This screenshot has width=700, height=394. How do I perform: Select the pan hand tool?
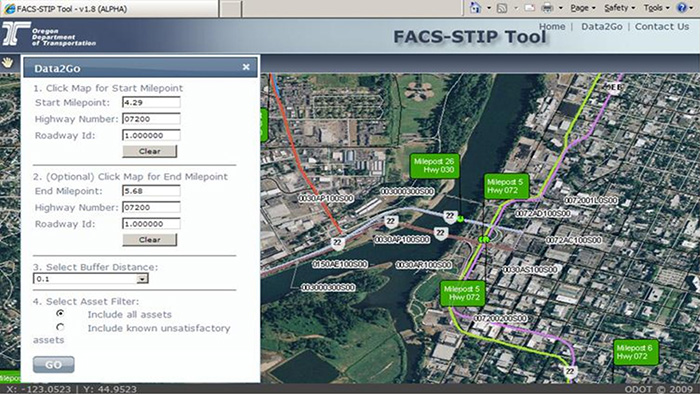8,62
